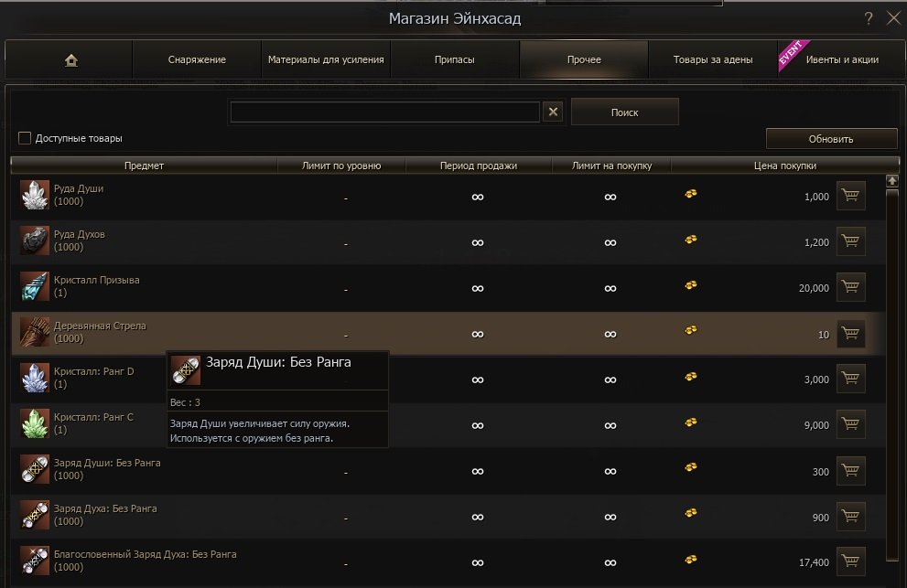Click the home tab icon
The image size is (907, 588).
[70, 60]
